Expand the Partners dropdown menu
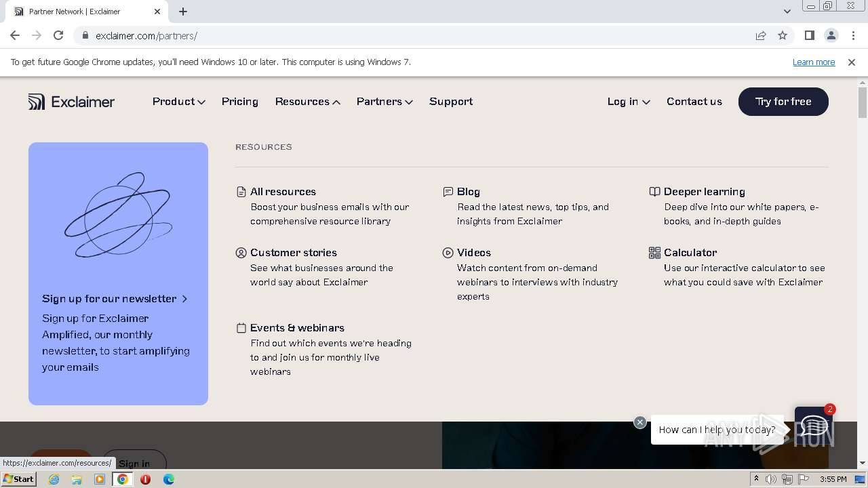 pos(384,102)
